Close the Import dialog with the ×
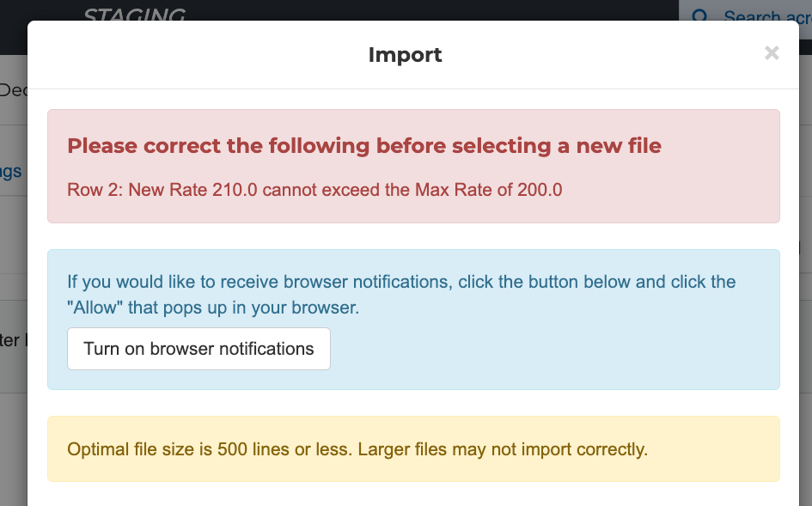The width and height of the screenshot is (812, 506). point(772,53)
